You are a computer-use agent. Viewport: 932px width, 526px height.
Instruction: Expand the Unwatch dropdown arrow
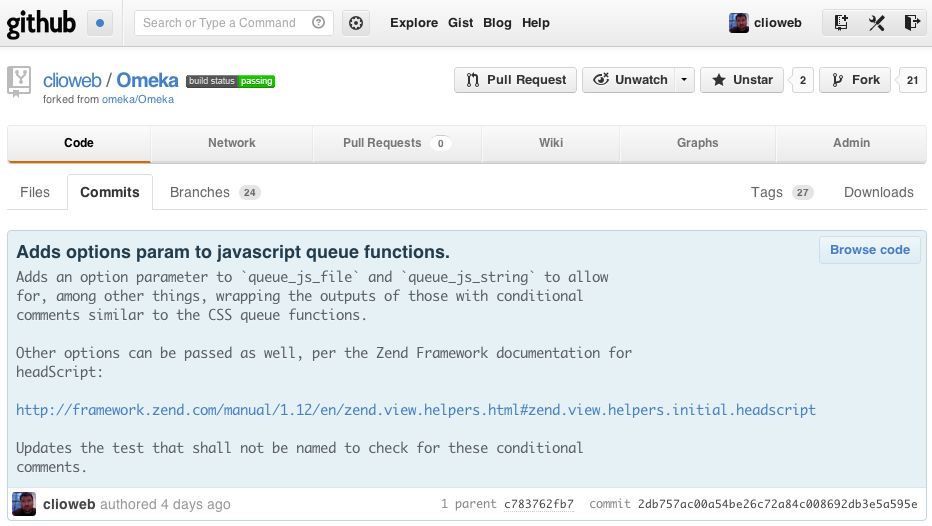(x=685, y=80)
